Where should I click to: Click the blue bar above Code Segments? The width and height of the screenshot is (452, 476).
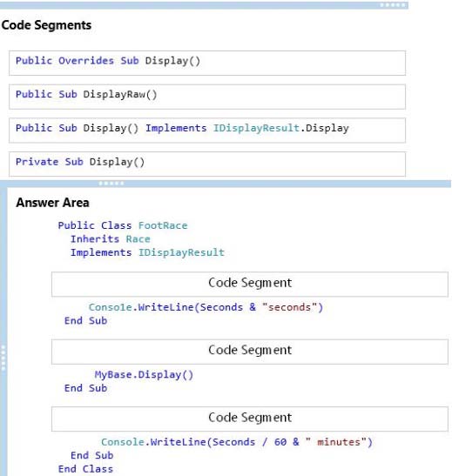point(204,5)
